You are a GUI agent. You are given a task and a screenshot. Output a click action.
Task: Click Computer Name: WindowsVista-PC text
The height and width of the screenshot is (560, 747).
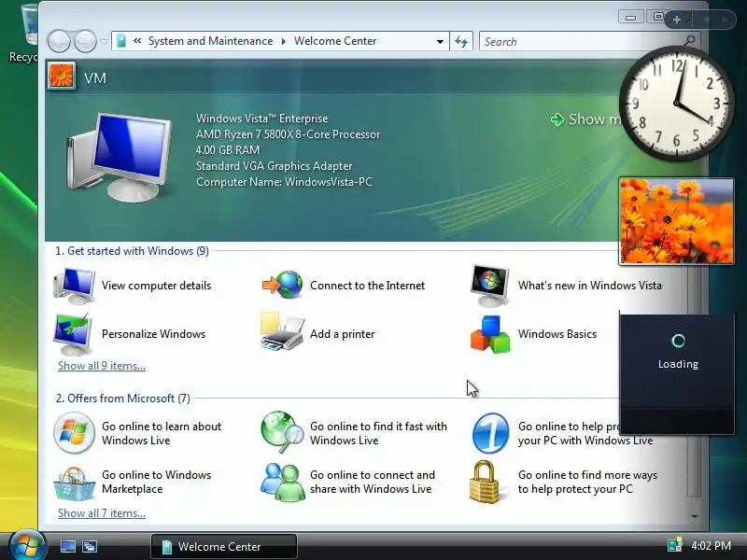(x=285, y=182)
